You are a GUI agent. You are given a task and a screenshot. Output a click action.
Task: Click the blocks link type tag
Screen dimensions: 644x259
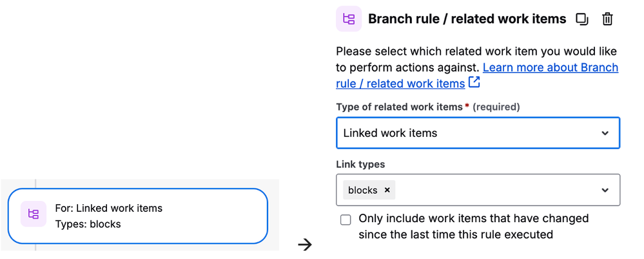[363, 190]
